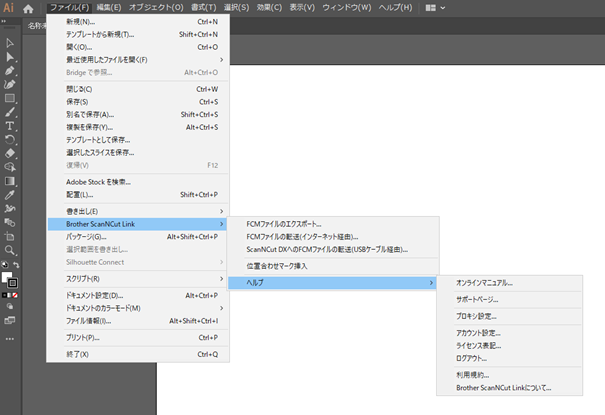The width and height of the screenshot is (605, 415).
Task: Expand 最近使用したファイルを開く submenu arrow
Action: click(x=221, y=60)
